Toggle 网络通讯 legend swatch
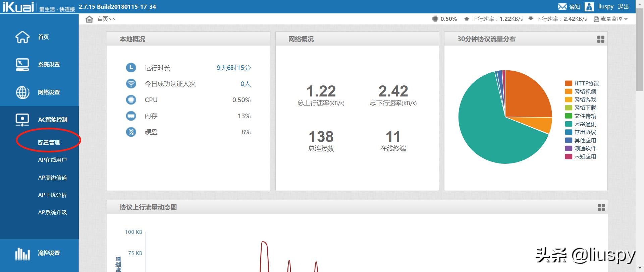Image resolution: width=644 pixels, height=272 pixels. 568,124
